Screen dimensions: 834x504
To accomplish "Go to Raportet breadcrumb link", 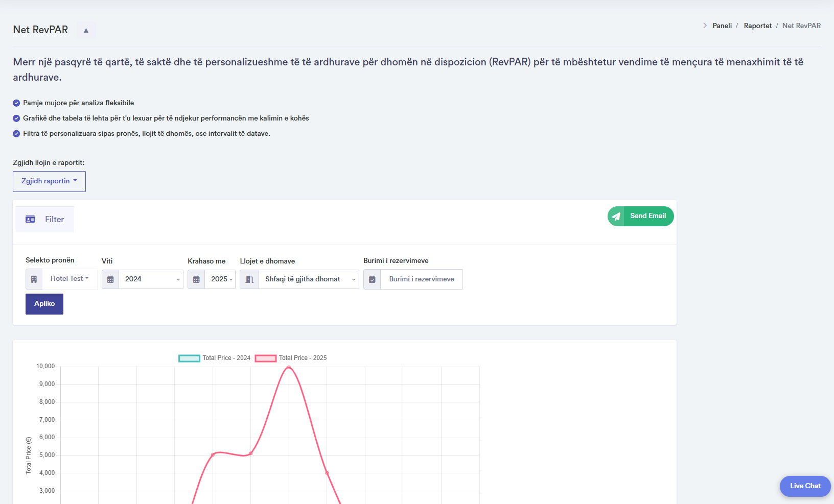I will (x=758, y=26).
